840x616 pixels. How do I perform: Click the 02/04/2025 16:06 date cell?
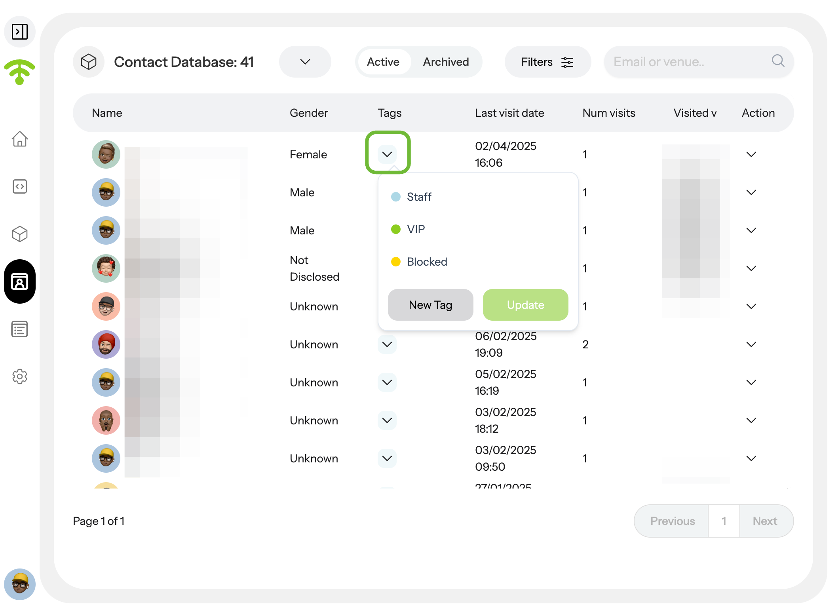pos(506,154)
